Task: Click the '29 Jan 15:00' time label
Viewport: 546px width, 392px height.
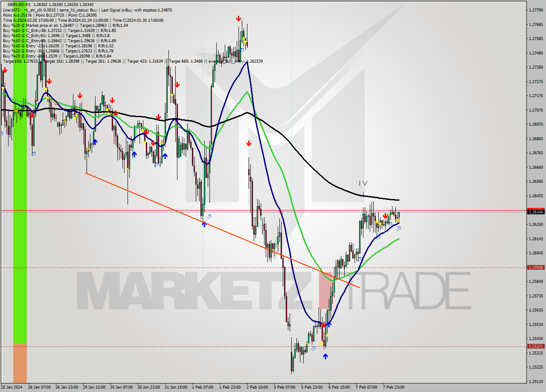Action: coord(94,387)
